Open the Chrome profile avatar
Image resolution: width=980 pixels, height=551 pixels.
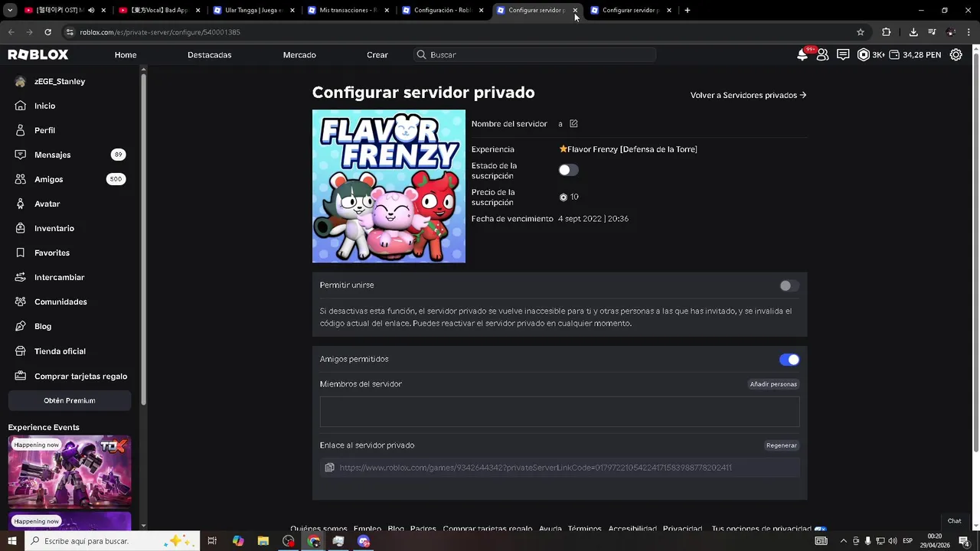[x=950, y=32]
